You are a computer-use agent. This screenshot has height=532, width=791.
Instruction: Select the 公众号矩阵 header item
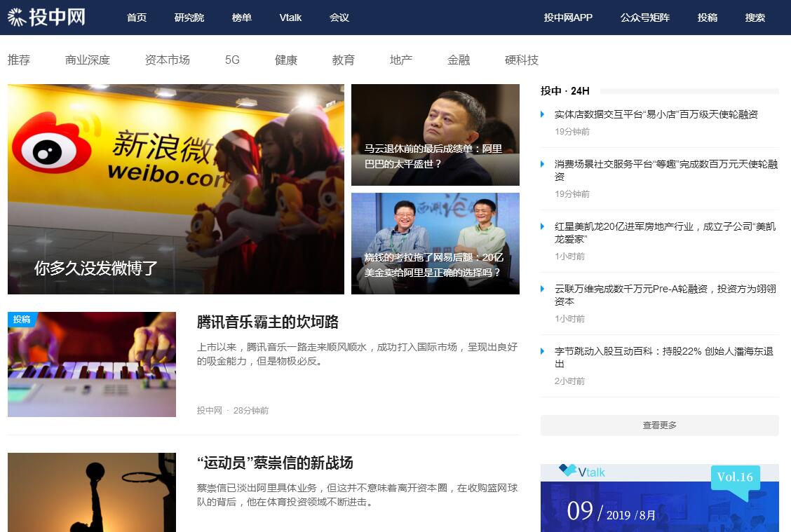point(644,18)
